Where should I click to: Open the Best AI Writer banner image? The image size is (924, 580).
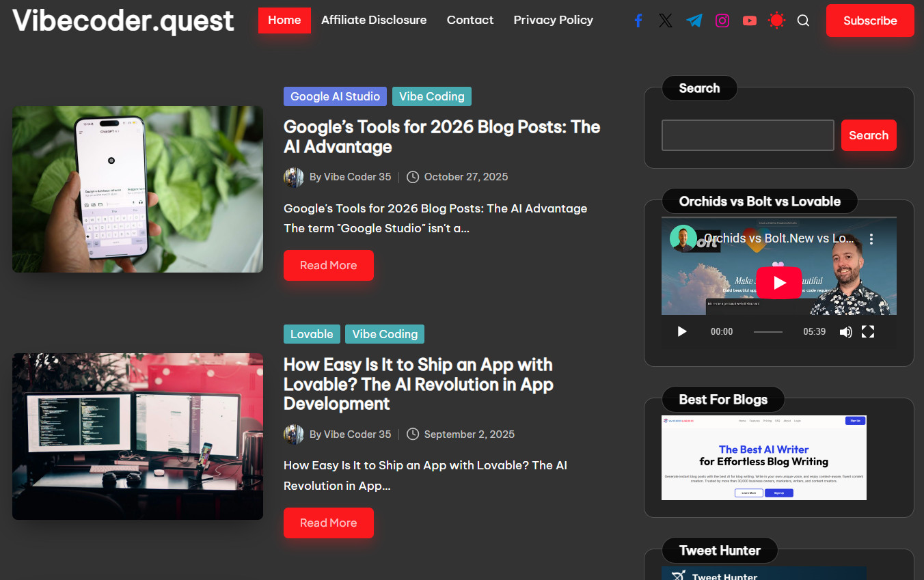tap(764, 458)
